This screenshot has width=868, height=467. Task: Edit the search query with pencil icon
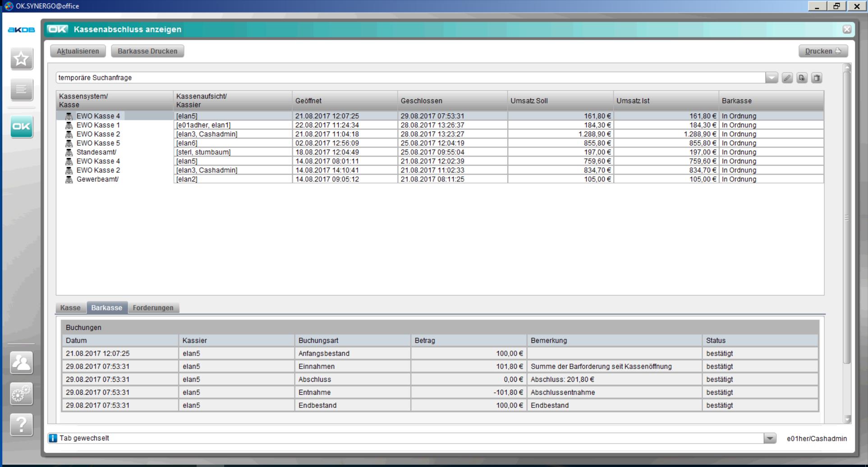pos(787,78)
